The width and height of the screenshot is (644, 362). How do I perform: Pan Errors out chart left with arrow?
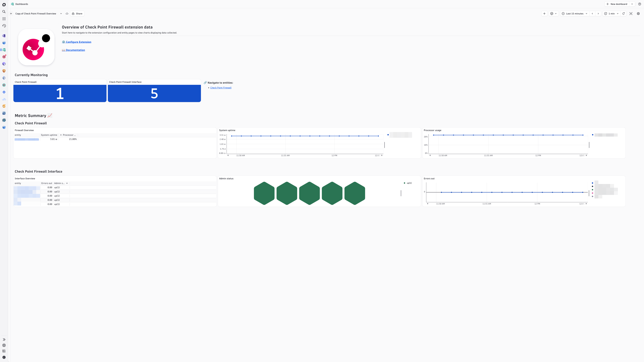tap(428, 204)
